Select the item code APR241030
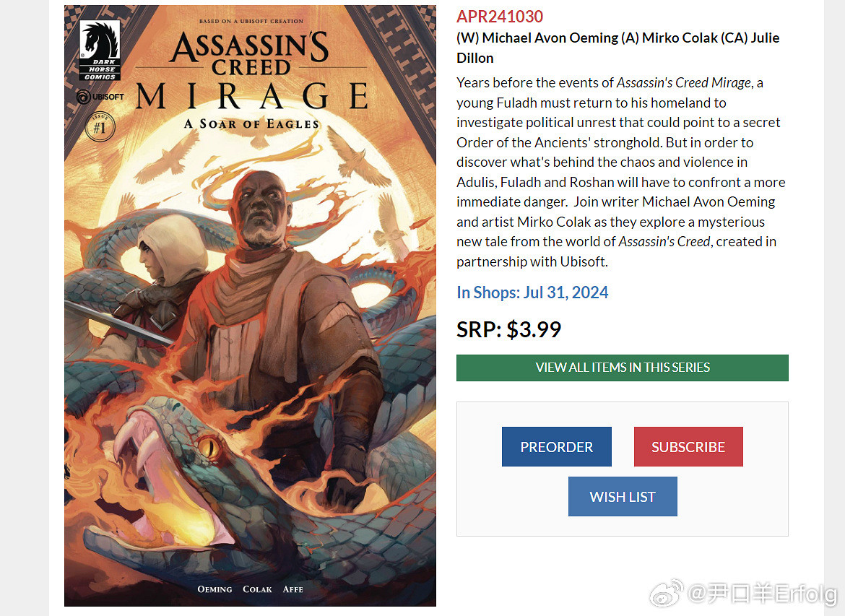845x616 pixels. tap(500, 17)
